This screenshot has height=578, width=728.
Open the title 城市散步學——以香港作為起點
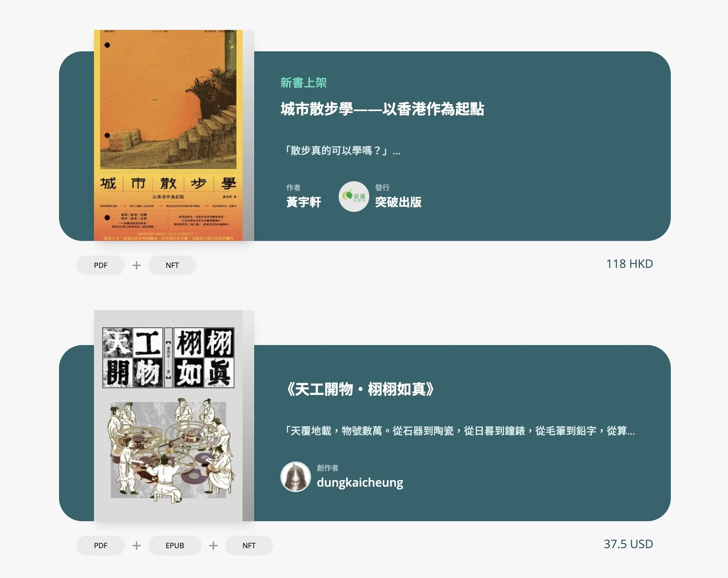[x=382, y=109]
